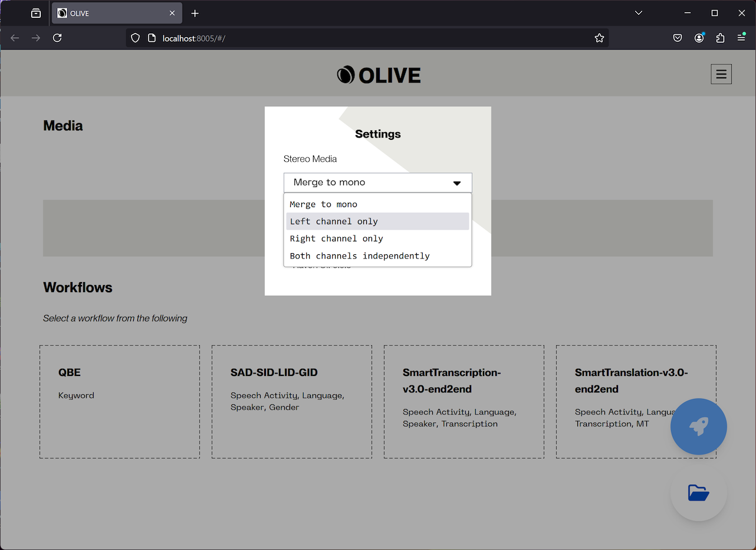Click the Workflows heading
756x550 pixels.
78,287
